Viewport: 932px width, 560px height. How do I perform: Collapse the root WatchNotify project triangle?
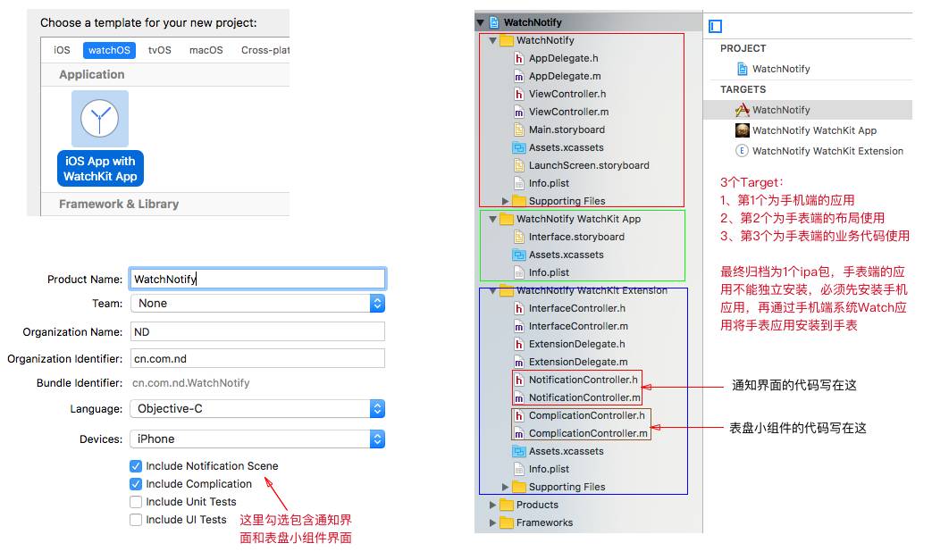480,22
